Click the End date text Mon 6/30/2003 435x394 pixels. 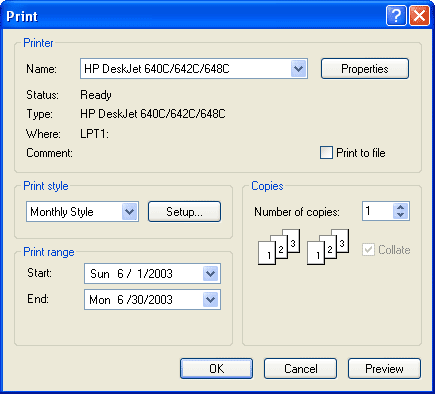[x=131, y=300]
